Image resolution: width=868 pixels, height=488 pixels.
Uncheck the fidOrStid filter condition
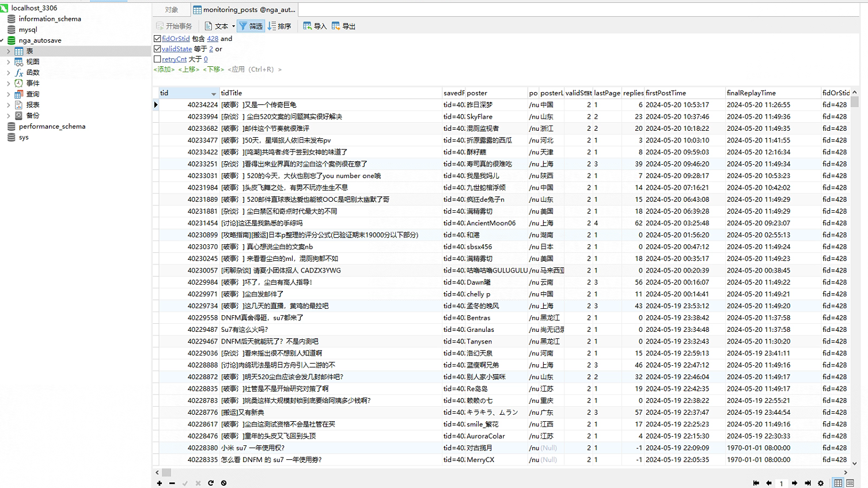click(157, 39)
